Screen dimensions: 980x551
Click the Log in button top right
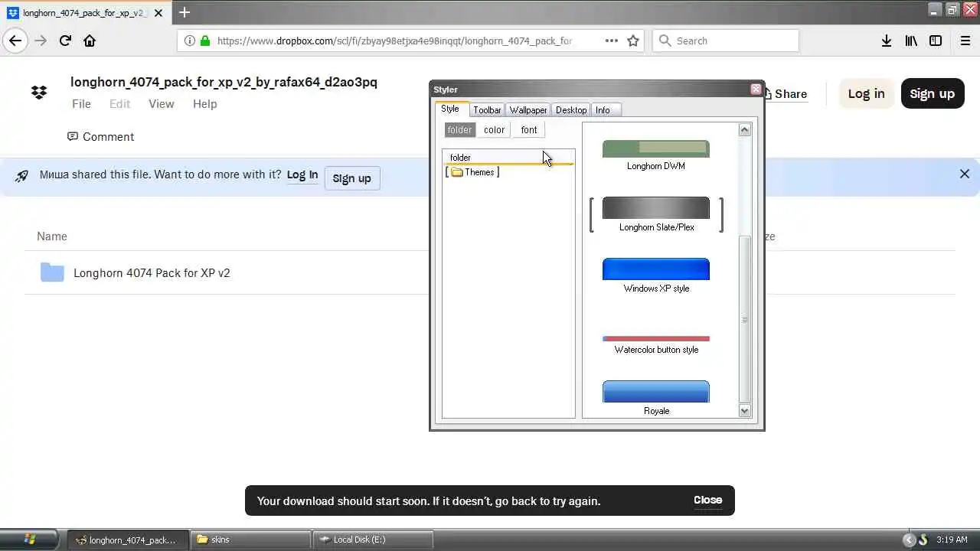[x=866, y=93]
